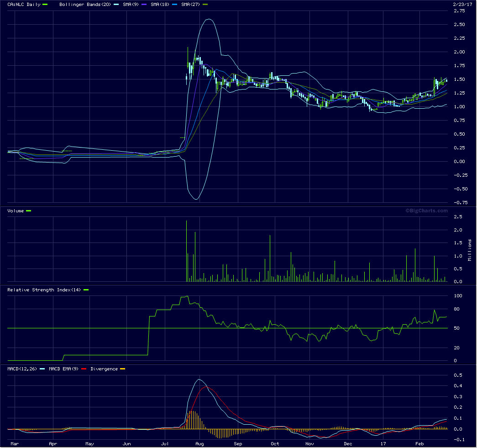Click the light cyan Bollinger Bands swatch
Image resolution: width=477 pixels, height=448 pixels.
[x=116, y=4]
